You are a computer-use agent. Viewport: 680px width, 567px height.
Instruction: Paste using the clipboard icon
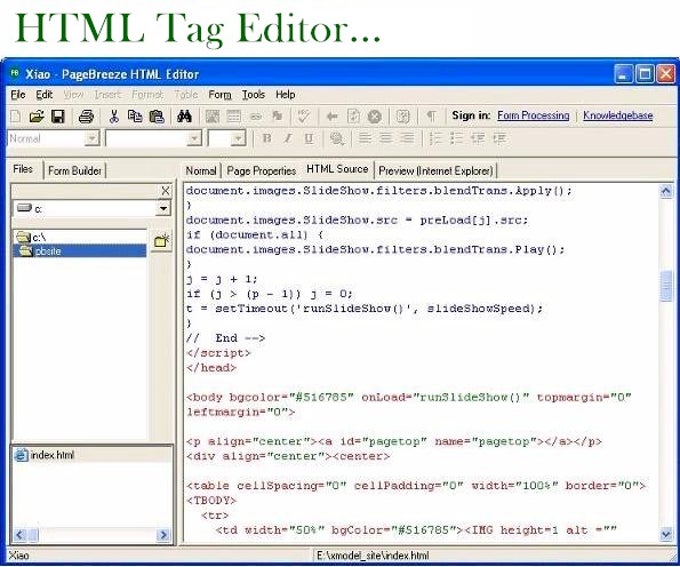point(156,116)
